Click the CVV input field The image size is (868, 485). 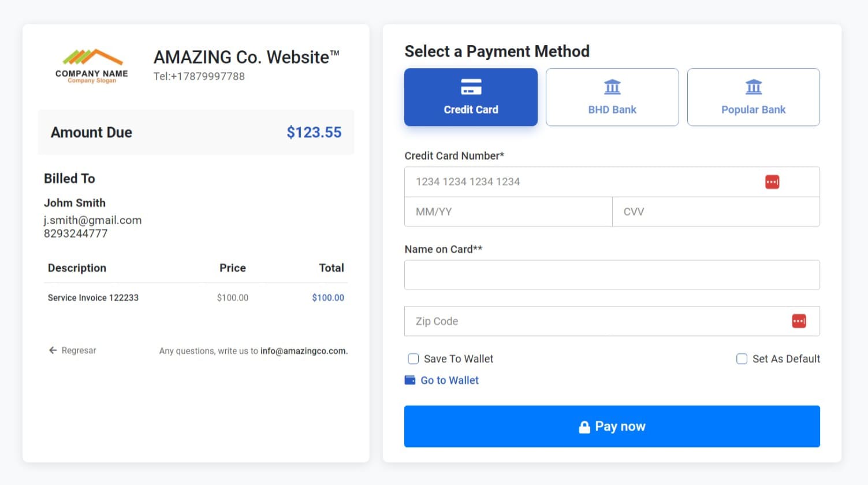tap(716, 212)
